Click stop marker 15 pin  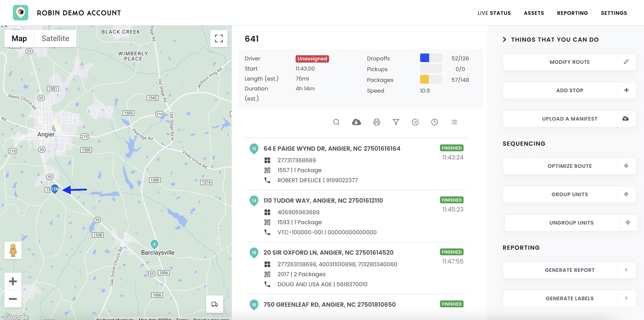tap(254, 253)
